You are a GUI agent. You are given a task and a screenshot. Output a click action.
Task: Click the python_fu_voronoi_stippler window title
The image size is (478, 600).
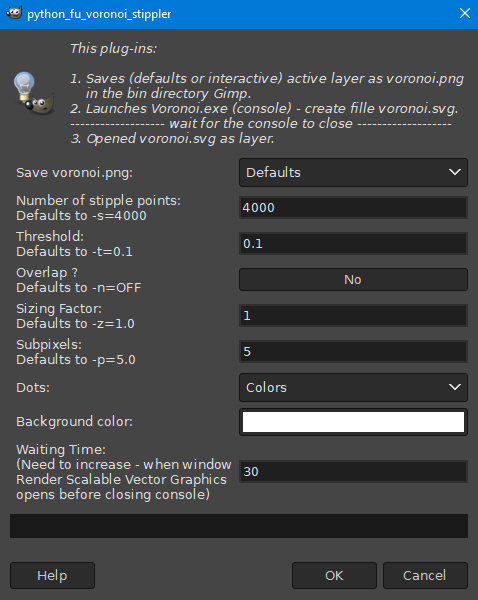(x=99, y=14)
